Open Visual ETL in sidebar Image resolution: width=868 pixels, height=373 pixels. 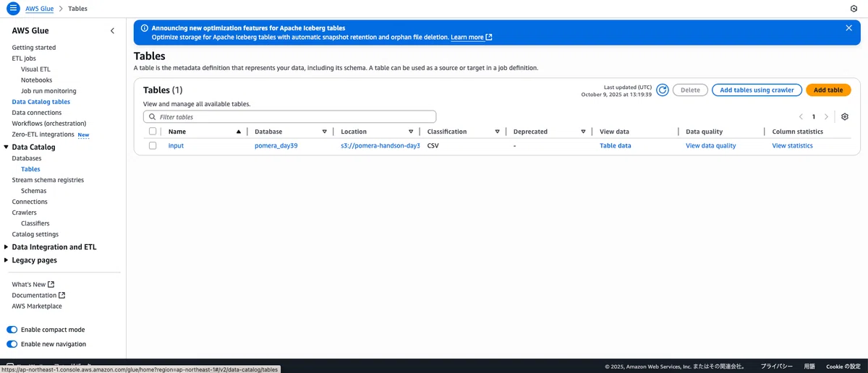click(x=35, y=69)
